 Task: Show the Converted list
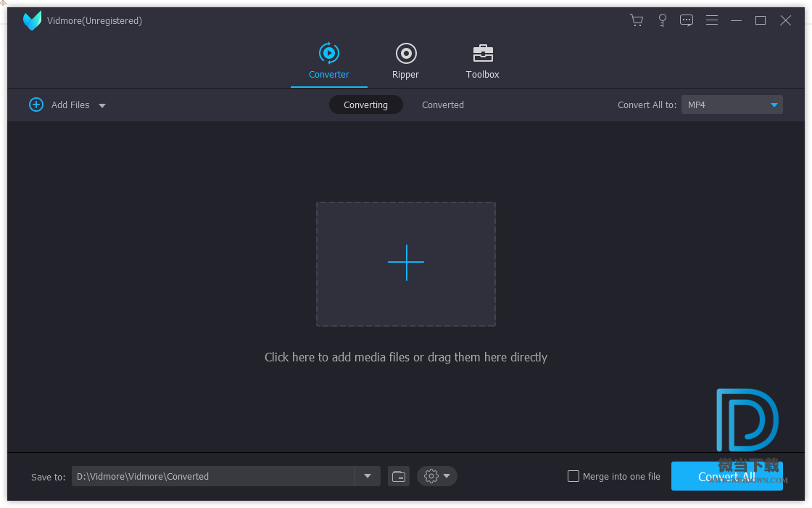[x=442, y=105]
